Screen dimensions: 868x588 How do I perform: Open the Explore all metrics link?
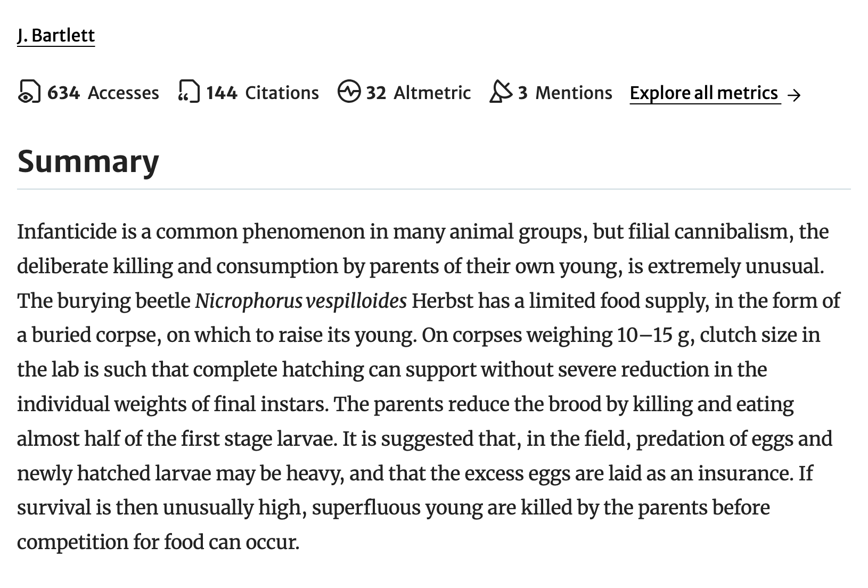coord(704,93)
